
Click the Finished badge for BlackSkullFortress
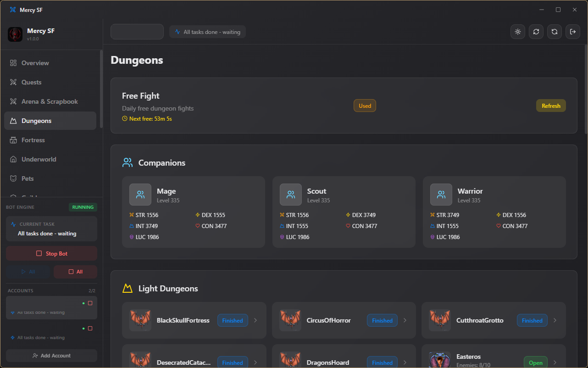233,320
